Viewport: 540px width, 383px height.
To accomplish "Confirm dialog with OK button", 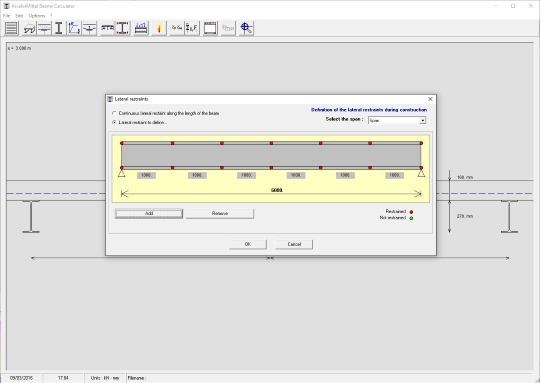I will 248,244.
